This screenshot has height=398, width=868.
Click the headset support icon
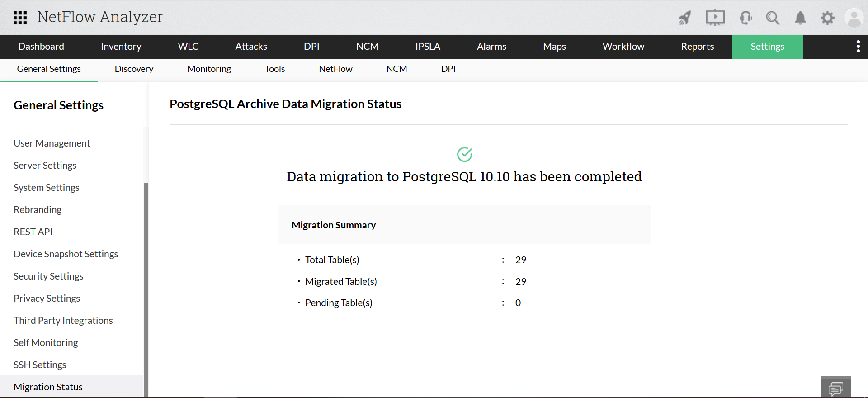[746, 18]
